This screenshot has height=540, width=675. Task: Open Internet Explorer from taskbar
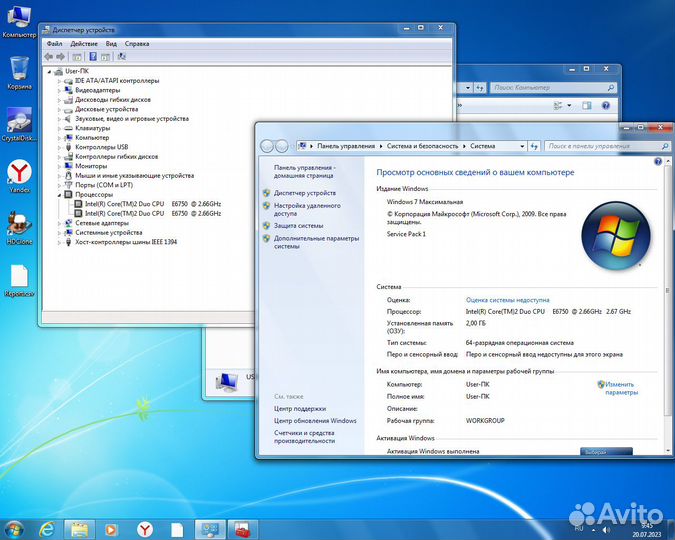(47, 529)
